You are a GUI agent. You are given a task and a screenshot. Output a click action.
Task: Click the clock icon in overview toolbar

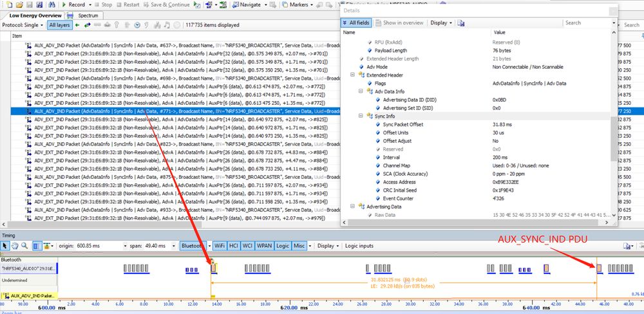pos(137,25)
